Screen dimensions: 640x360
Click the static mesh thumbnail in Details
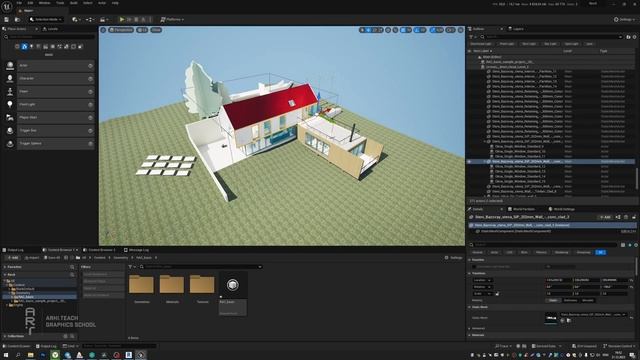click(x=551, y=318)
